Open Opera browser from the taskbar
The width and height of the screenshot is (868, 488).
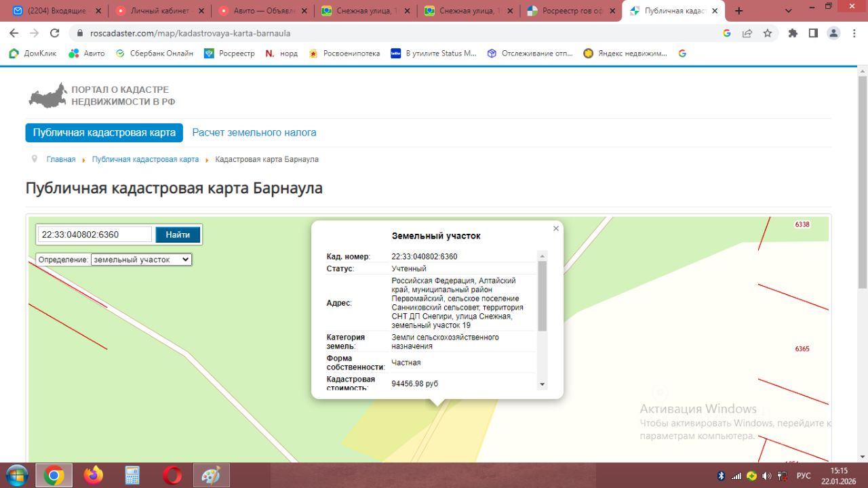[x=172, y=476]
